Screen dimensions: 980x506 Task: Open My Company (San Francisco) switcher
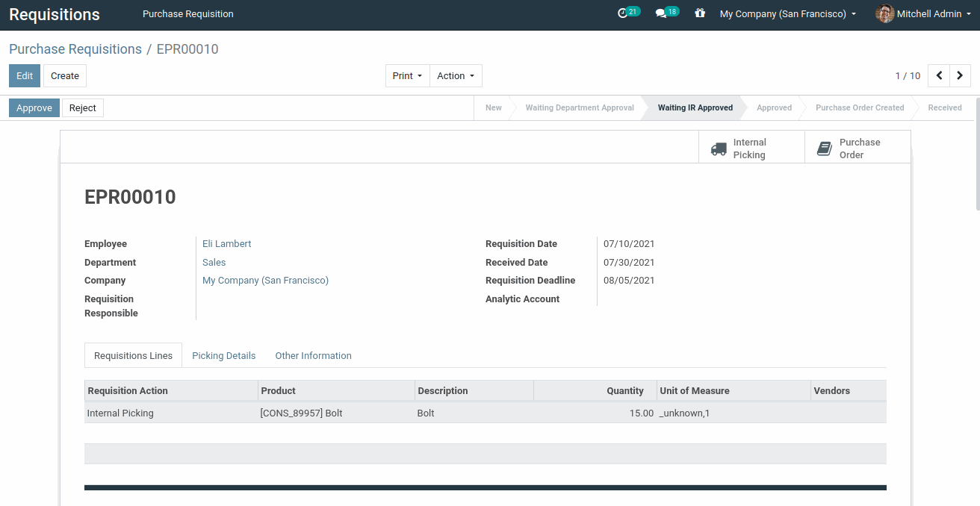787,13
